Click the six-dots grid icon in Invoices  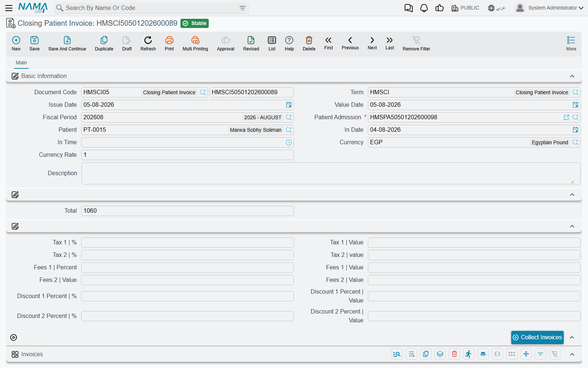point(512,354)
